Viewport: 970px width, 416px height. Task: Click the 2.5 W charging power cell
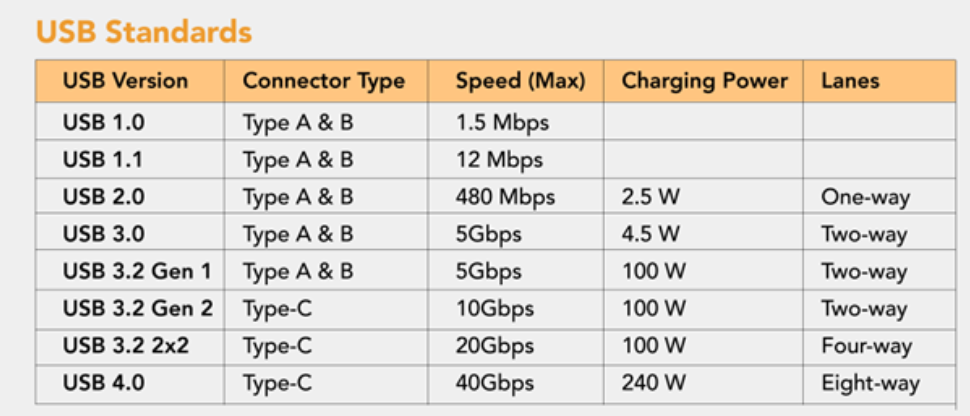[650, 197]
